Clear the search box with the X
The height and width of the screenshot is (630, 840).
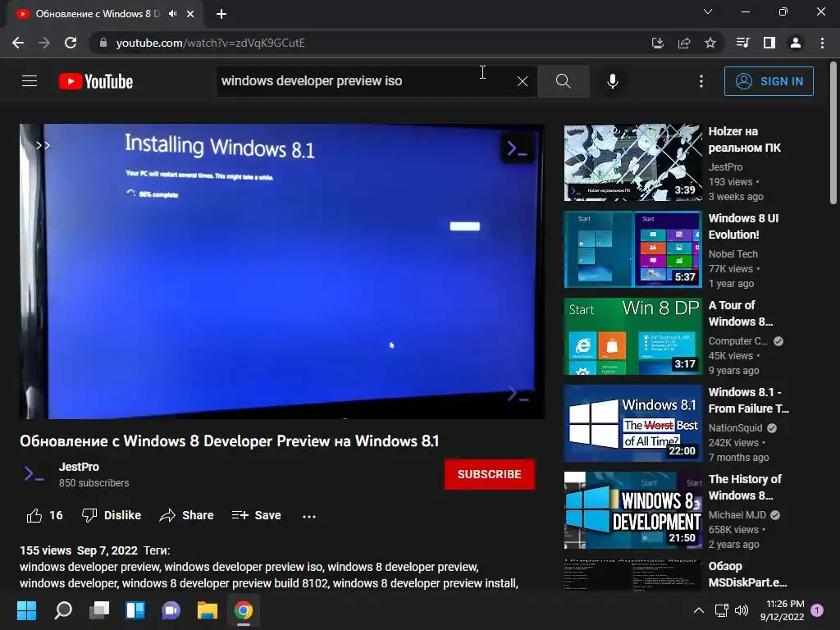(523, 81)
